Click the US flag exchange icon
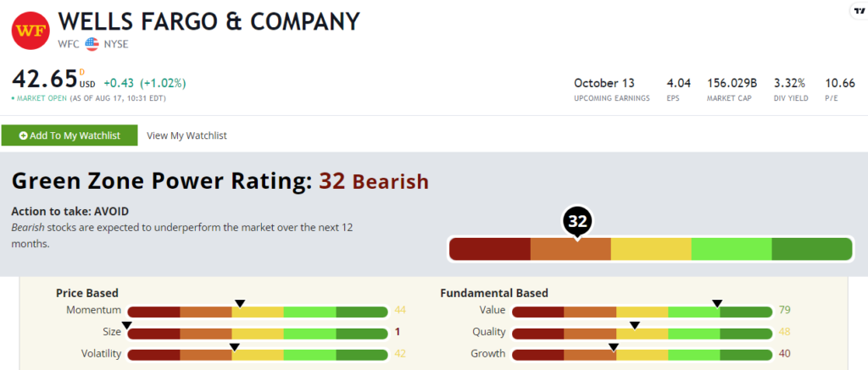Image resolution: width=868 pixels, height=370 pixels. [92, 42]
